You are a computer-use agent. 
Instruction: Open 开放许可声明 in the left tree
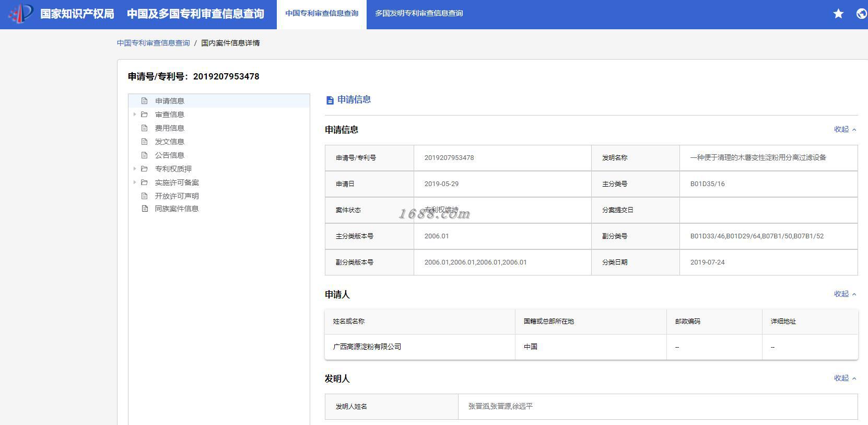[177, 196]
